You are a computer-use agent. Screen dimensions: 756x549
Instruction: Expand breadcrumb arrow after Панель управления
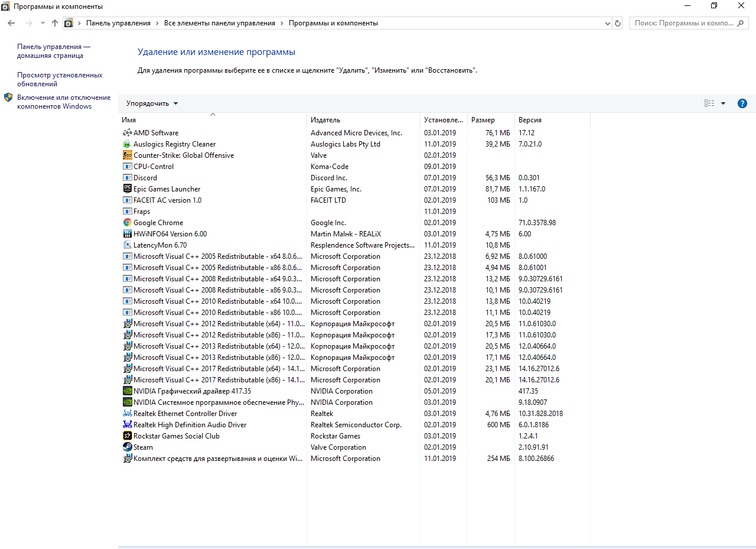[157, 23]
